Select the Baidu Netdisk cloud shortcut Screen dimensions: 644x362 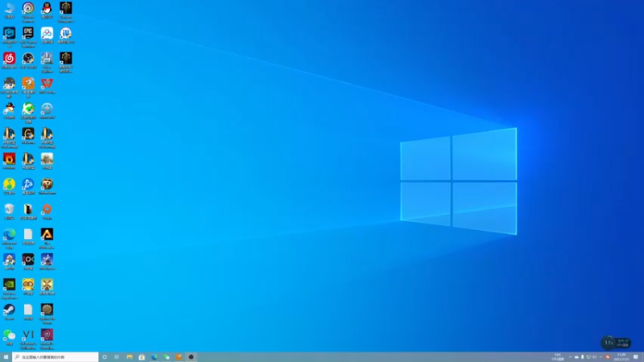(47, 35)
